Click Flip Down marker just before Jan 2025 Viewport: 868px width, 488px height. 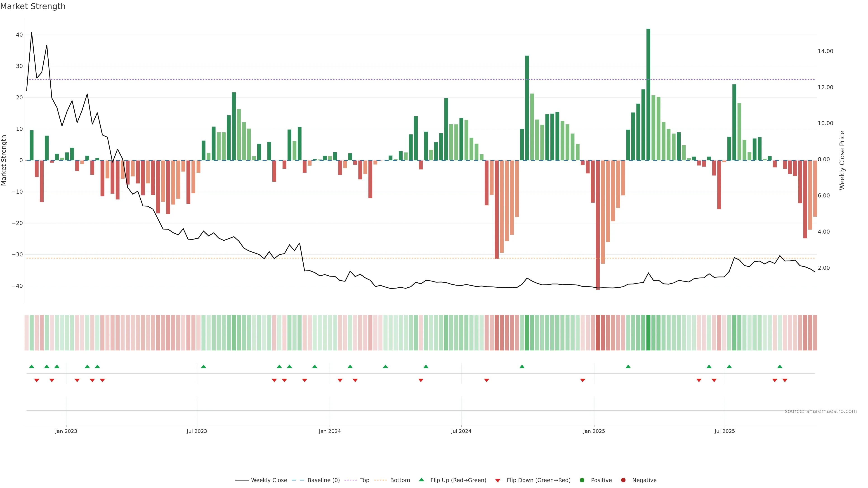[583, 380]
